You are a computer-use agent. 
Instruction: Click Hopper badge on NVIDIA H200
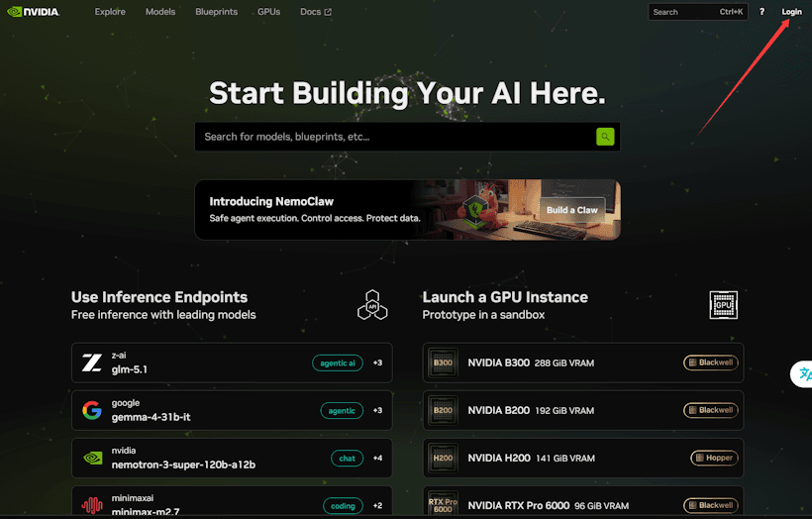(714, 458)
